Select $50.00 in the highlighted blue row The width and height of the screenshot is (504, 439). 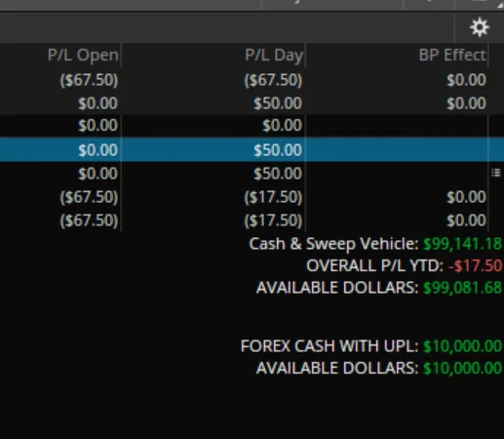(x=278, y=150)
